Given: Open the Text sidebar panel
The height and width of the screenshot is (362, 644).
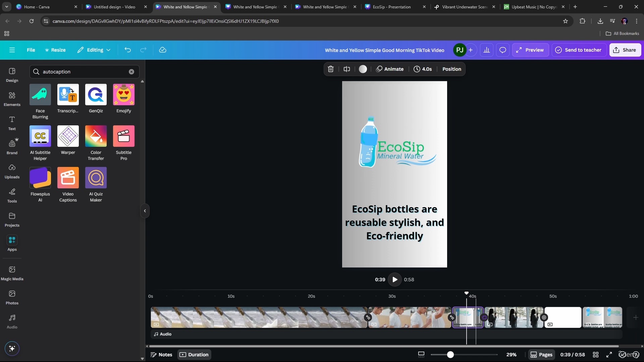Looking at the screenshot, I should pos(12,123).
